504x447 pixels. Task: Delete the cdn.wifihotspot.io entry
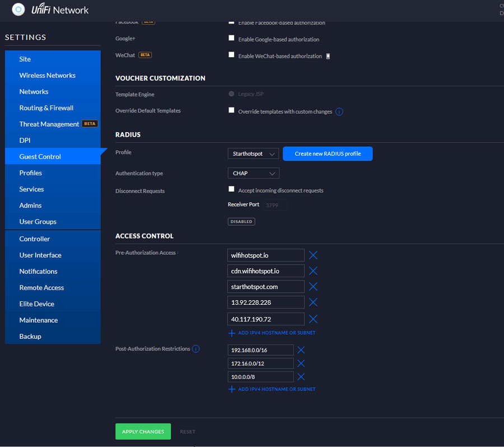[313, 271]
